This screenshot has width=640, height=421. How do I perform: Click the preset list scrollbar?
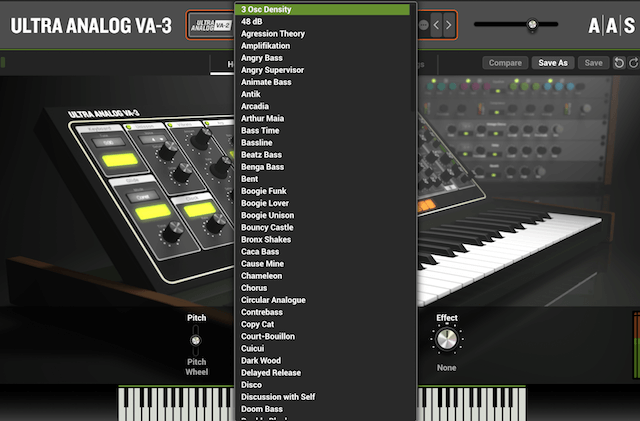[x=413, y=57]
